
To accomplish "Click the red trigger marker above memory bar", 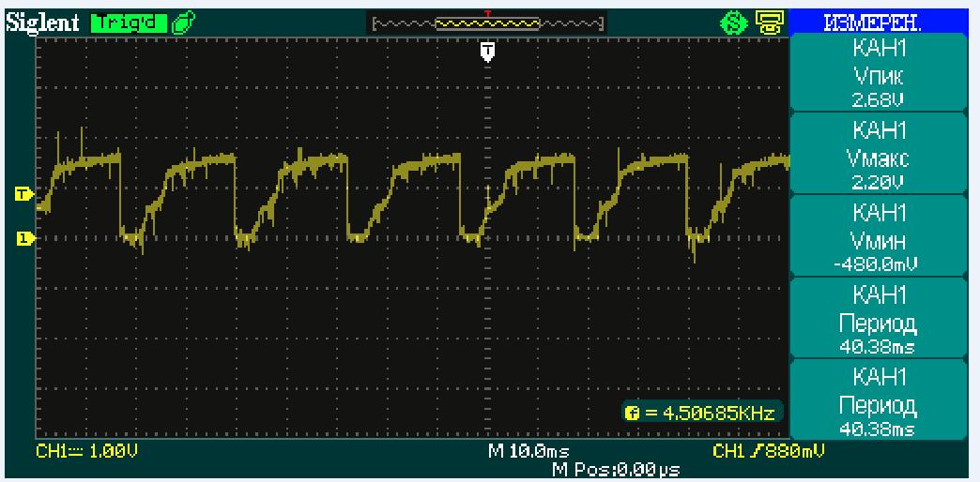I will point(487,13).
